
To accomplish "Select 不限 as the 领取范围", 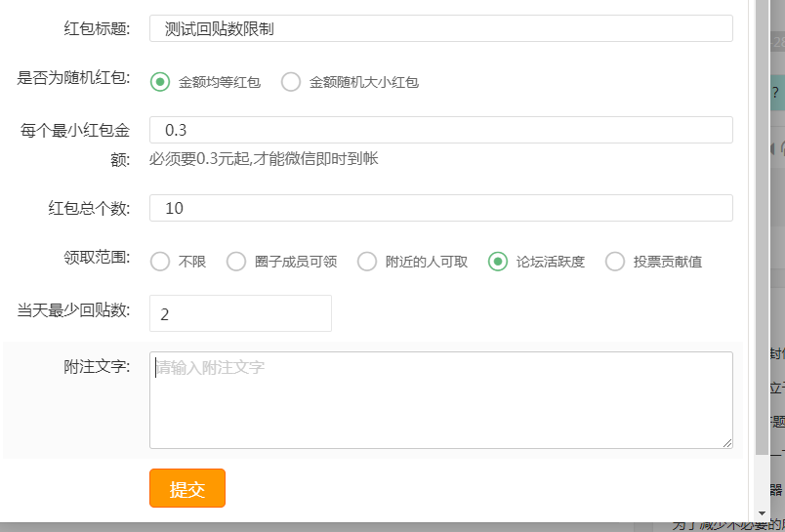I will click(160, 262).
